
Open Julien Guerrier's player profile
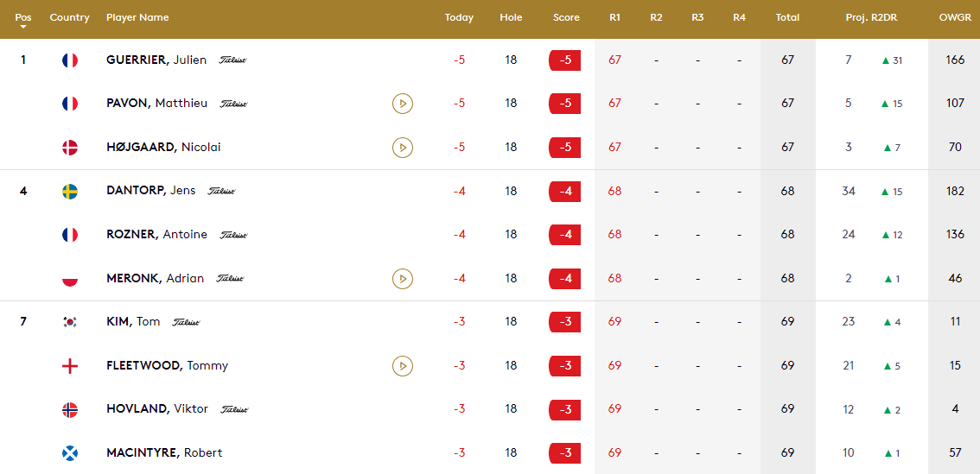[x=156, y=60]
